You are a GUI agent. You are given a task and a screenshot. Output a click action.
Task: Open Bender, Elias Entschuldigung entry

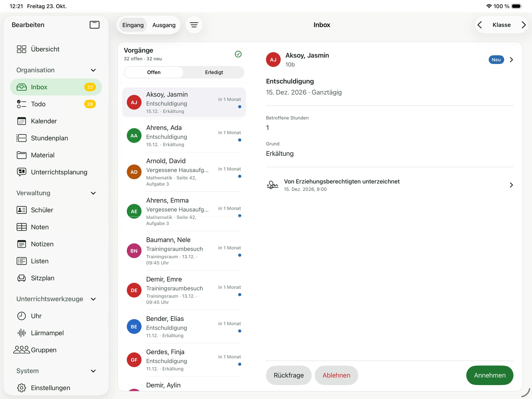[184, 327]
